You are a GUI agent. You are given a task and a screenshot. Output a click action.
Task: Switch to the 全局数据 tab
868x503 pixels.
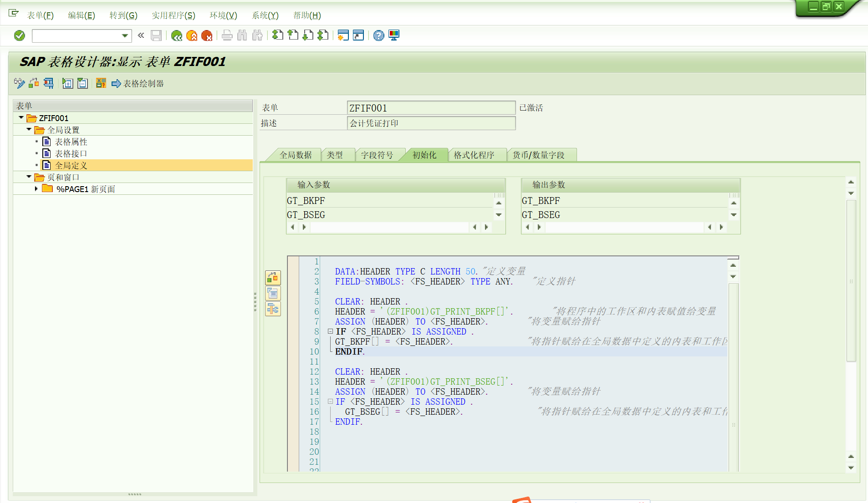coord(296,155)
